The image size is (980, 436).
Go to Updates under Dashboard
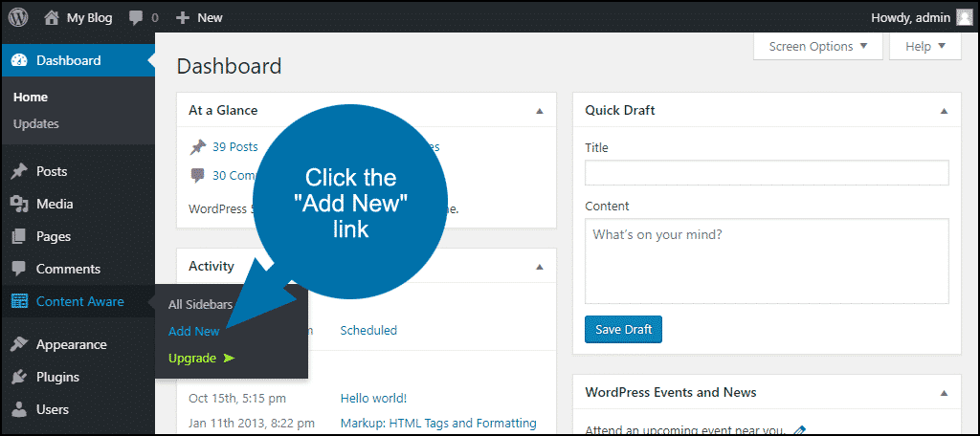(x=36, y=123)
